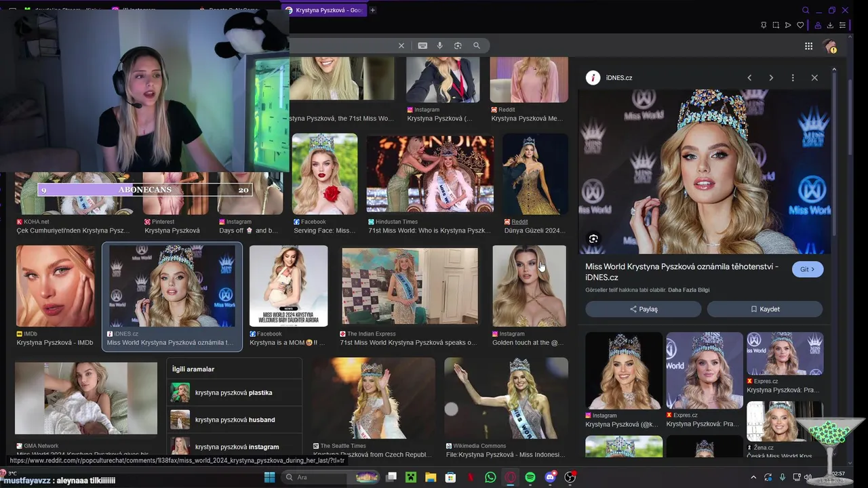Click the '71st Miss World: Who is Krystyna Pyszk...' caption
Image resolution: width=868 pixels, height=488 pixels.
tap(429, 230)
